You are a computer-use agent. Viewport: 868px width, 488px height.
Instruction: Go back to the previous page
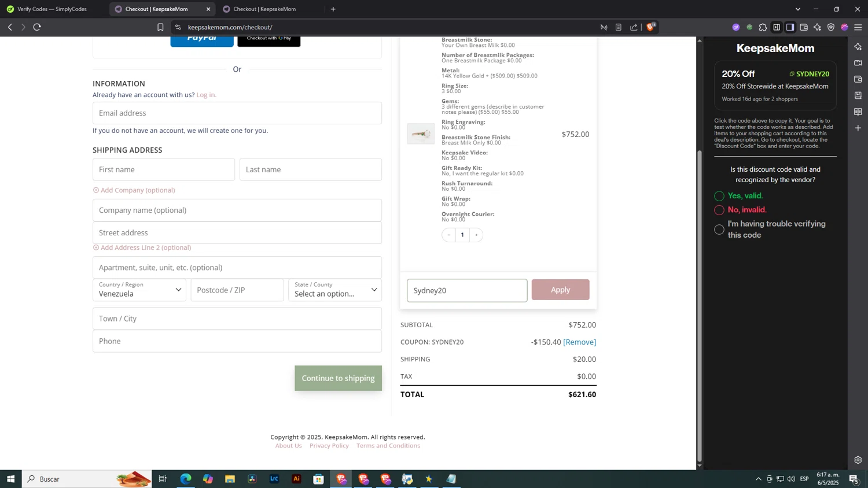[10, 27]
